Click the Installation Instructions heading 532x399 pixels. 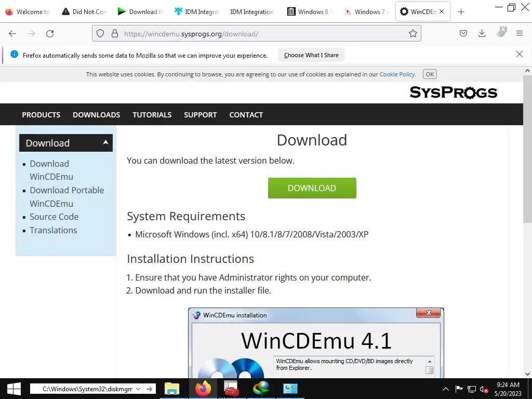190,259
